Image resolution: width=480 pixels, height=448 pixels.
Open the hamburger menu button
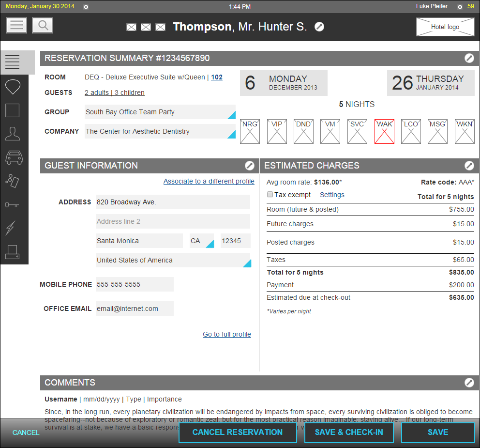(16, 25)
